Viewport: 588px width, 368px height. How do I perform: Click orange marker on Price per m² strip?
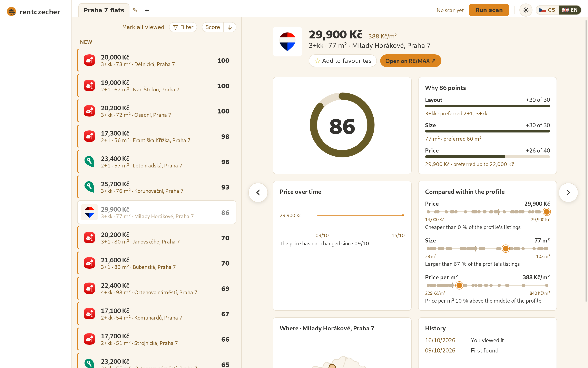coord(459,285)
